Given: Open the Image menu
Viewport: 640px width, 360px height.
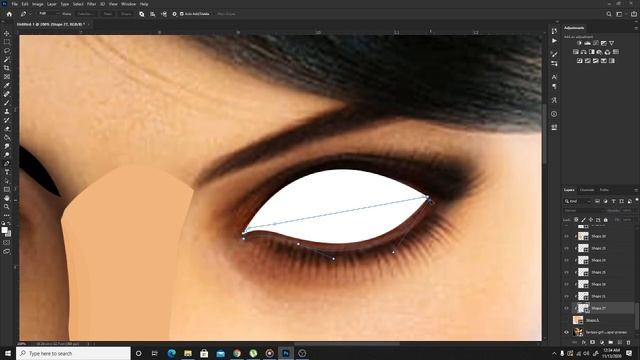Looking at the screenshot, I should tap(38, 4).
